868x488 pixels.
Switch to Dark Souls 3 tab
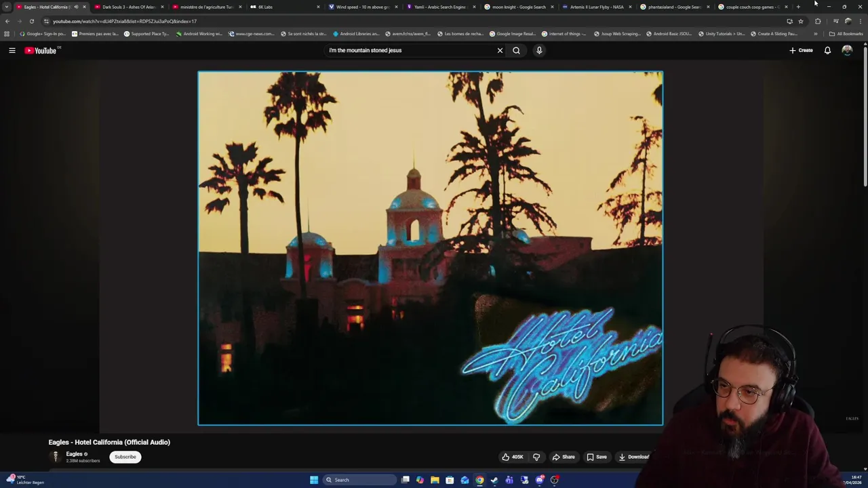[128, 7]
